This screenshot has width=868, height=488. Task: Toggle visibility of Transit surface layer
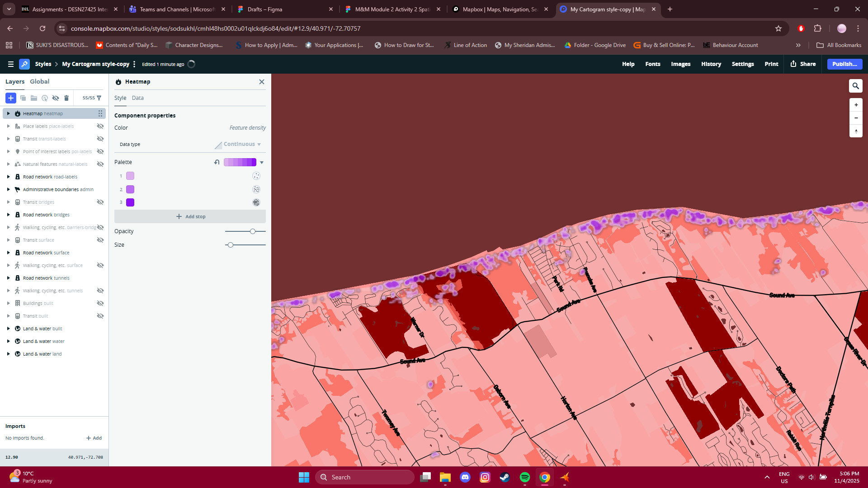point(100,240)
